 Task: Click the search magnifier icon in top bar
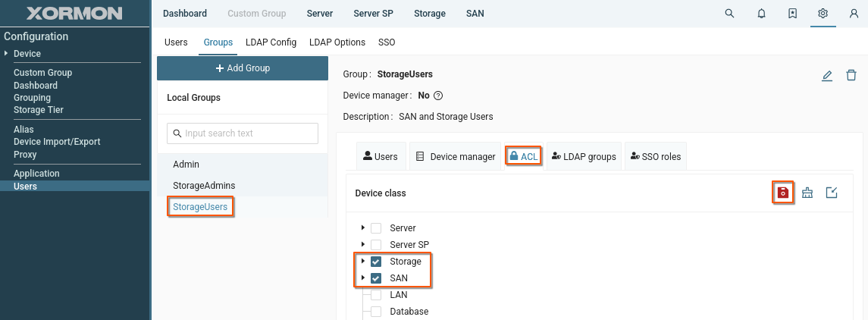pyautogui.click(x=729, y=14)
